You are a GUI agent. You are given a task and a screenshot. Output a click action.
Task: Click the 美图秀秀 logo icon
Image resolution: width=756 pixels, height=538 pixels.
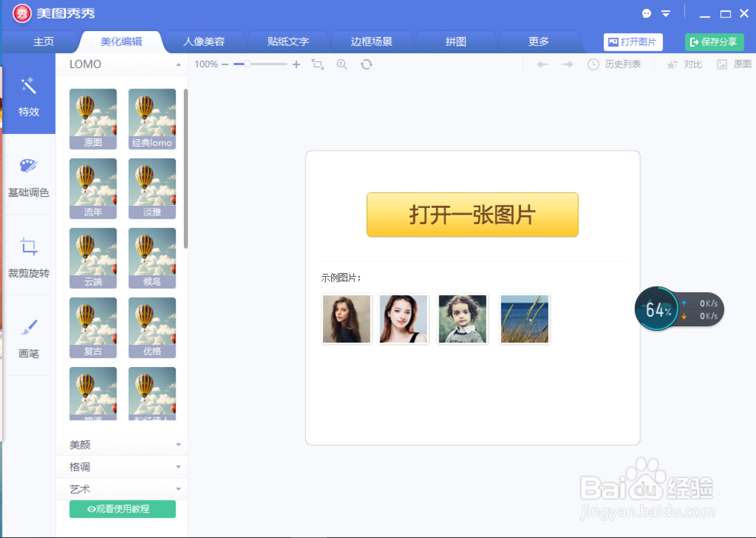(x=22, y=14)
